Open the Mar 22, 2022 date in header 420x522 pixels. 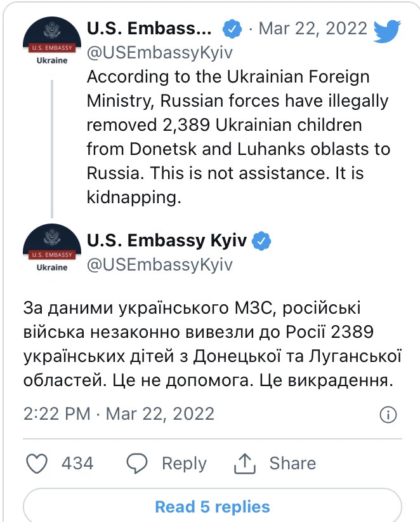coord(313,29)
